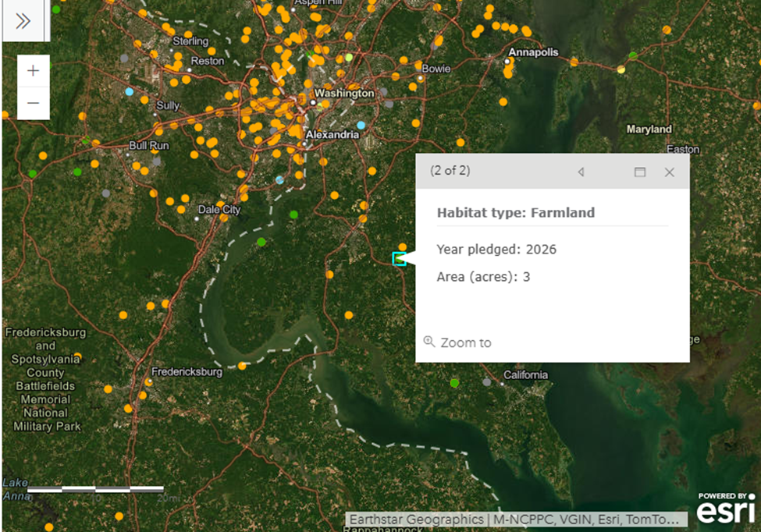Dock the popup window
This screenshot has width=761, height=532.
tap(640, 172)
